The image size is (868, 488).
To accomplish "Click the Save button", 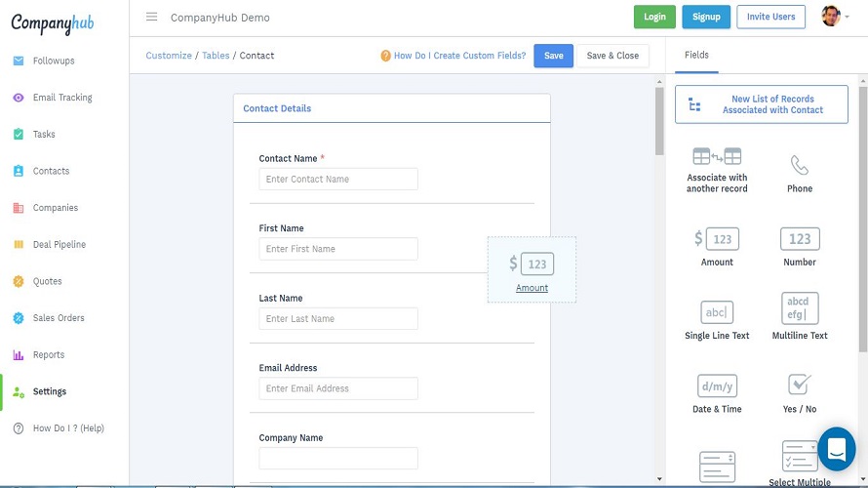I will [553, 56].
